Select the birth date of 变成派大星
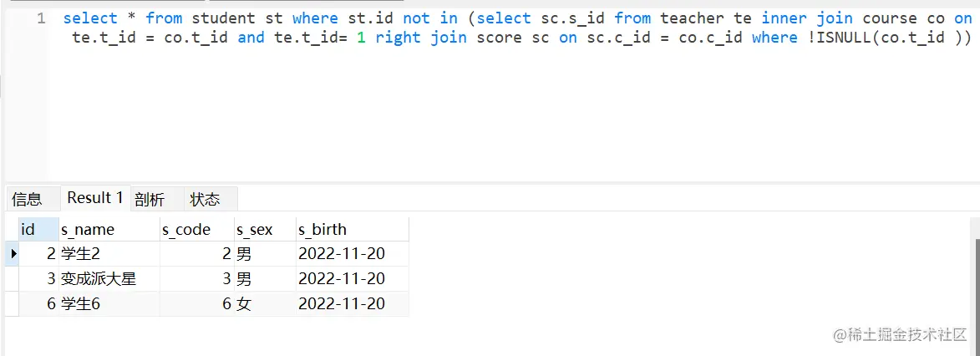Screen dimensions: 980x356 353,279
